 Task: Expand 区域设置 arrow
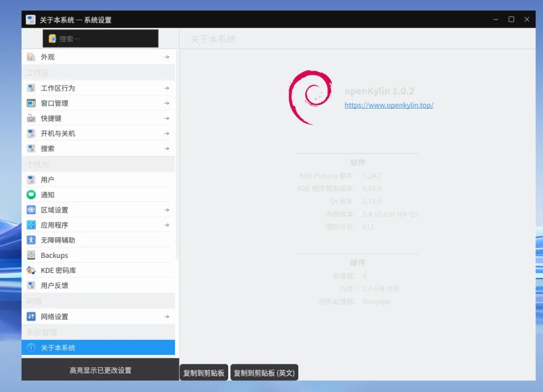click(166, 210)
